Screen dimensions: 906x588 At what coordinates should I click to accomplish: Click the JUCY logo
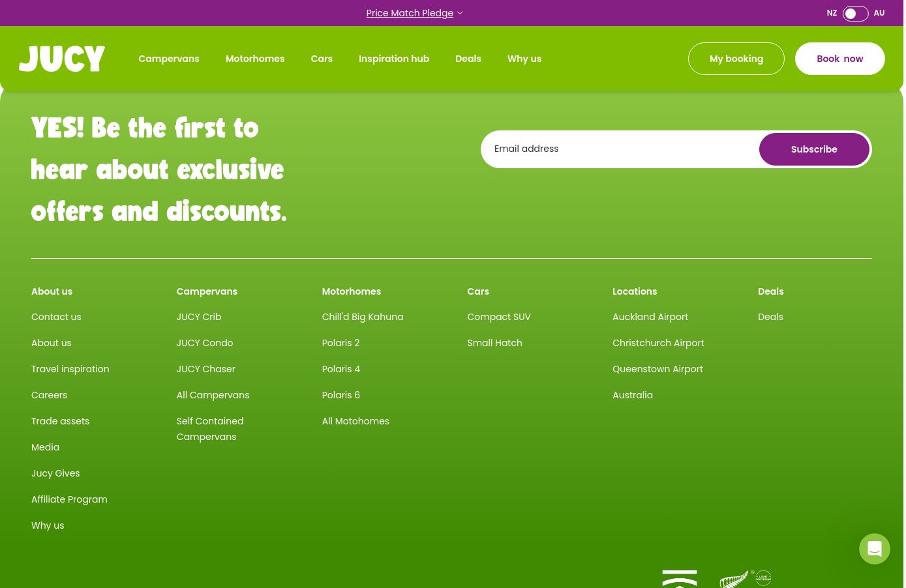[62, 59]
